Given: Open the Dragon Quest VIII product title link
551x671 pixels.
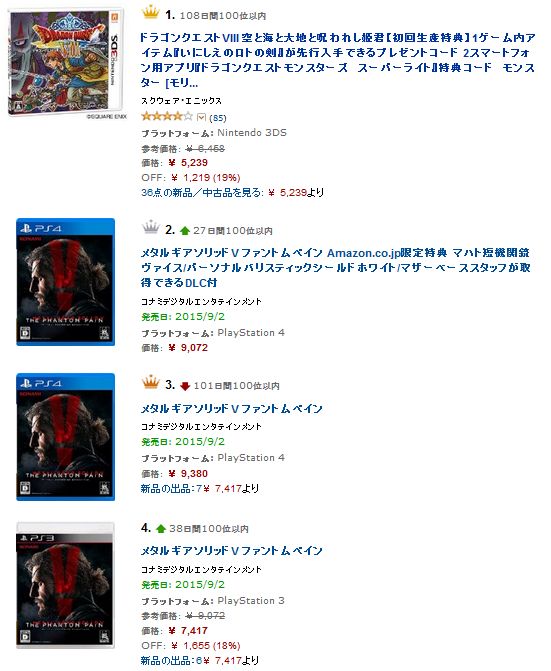Looking at the screenshot, I should pyautogui.click(x=338, y=60).
